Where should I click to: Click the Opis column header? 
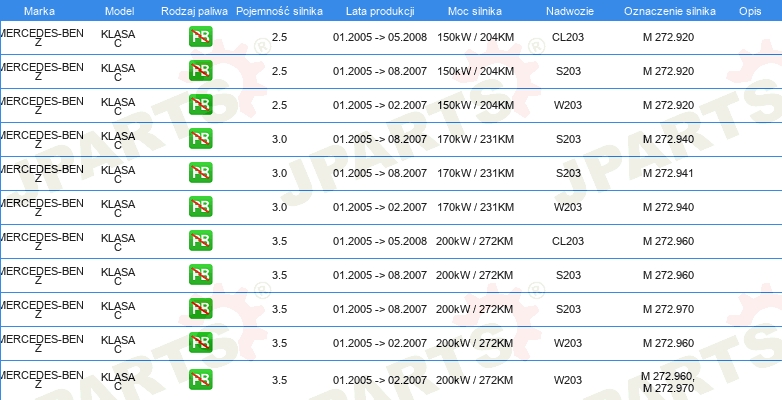pyautogui.click(x=750, y=11)
